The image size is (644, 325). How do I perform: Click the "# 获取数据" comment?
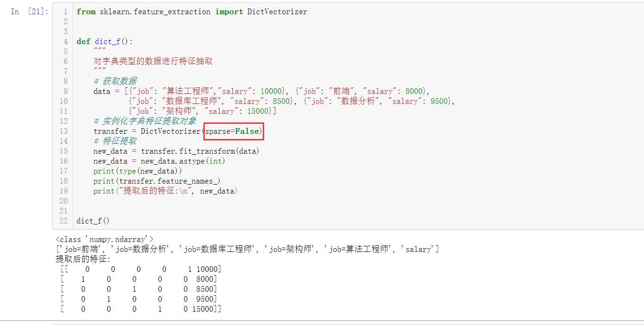[x=115, y=81]
